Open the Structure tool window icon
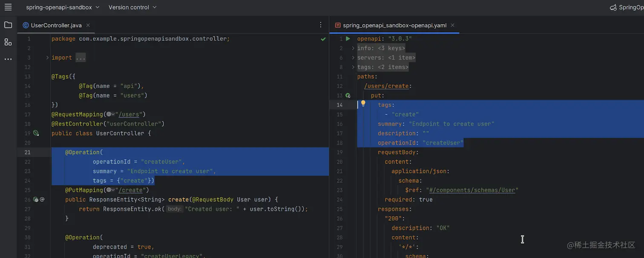 coord(8,42)
